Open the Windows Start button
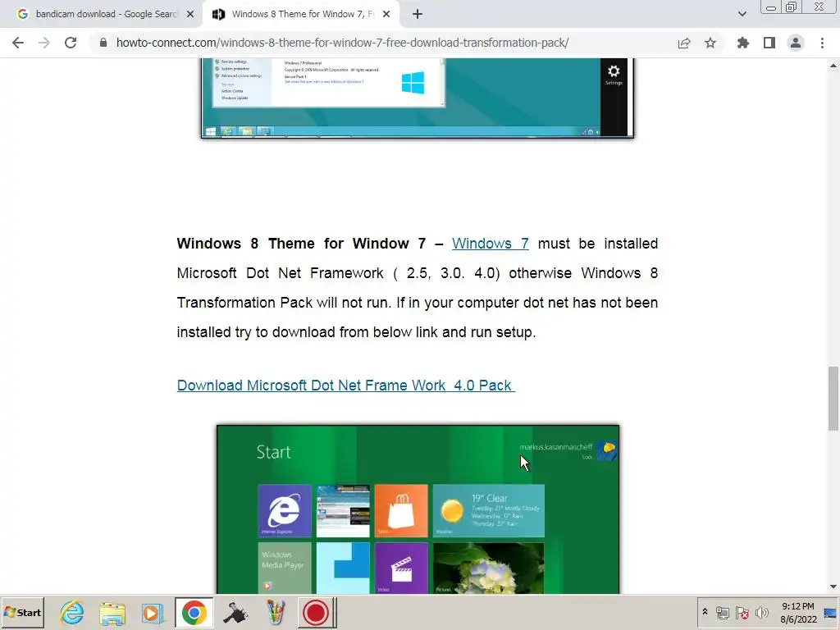 pyautogui.click(x=22, y=612)
